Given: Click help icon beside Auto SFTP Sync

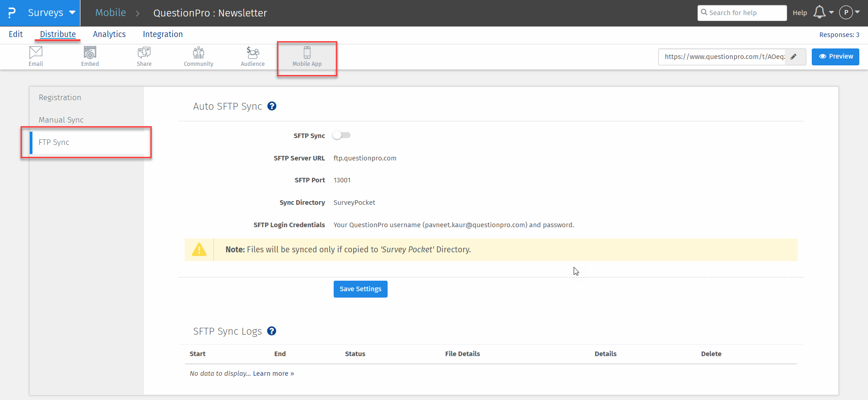Looking at the screenshot, I should pyautogui.click(x=272, y=106).
